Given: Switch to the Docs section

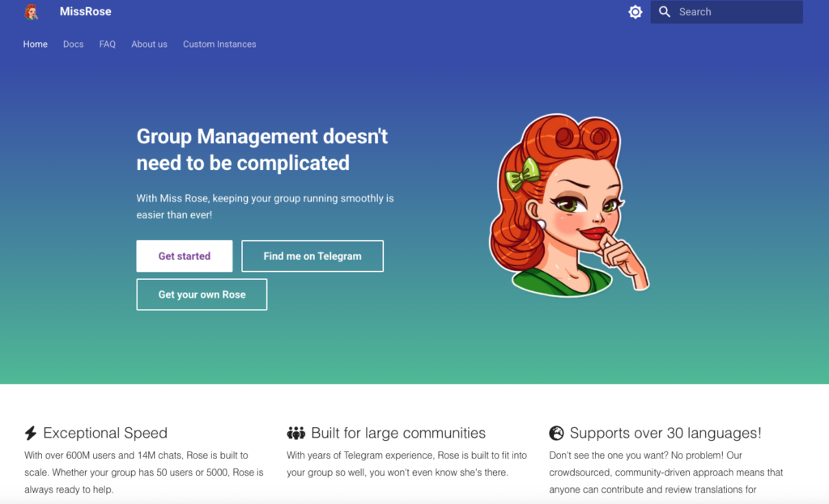Looking at the screenshot, I should point(73,44).
